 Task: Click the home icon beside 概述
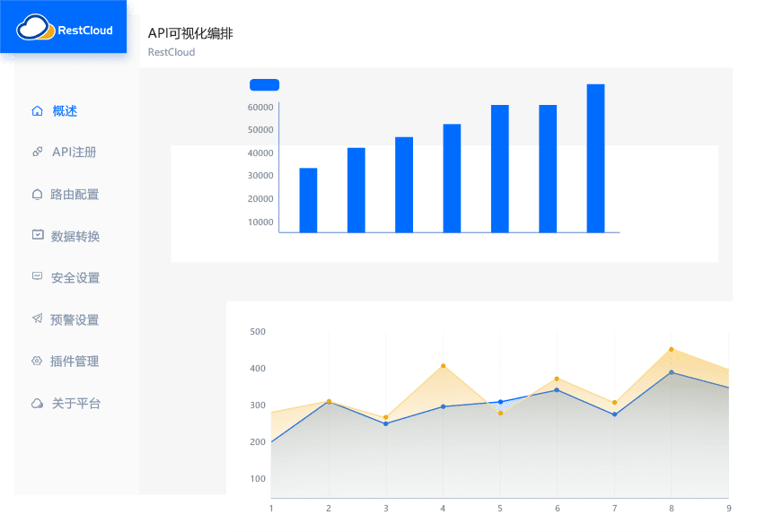37,111
